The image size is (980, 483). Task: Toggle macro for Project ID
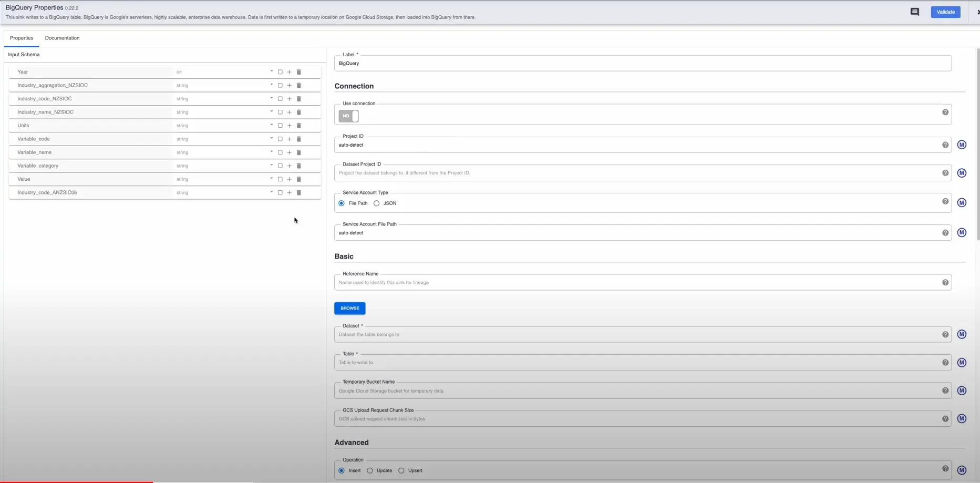[x=962, y=145]
